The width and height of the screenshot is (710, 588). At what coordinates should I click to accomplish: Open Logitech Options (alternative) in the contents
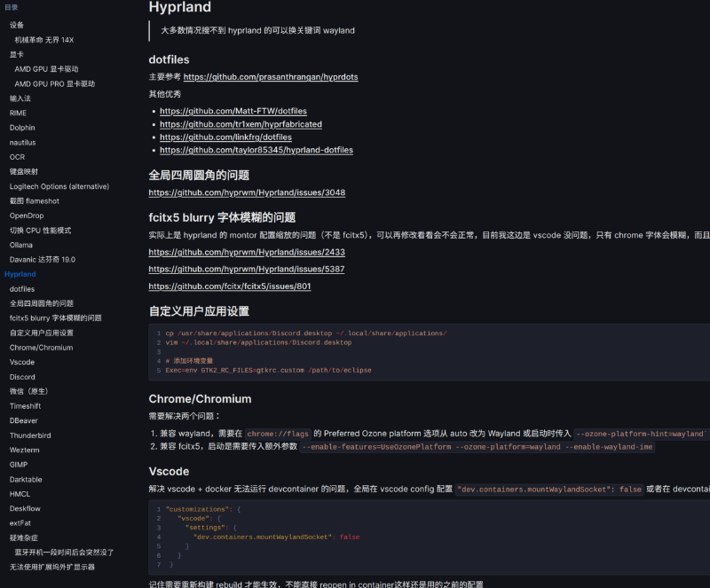(x=59, y=186)
